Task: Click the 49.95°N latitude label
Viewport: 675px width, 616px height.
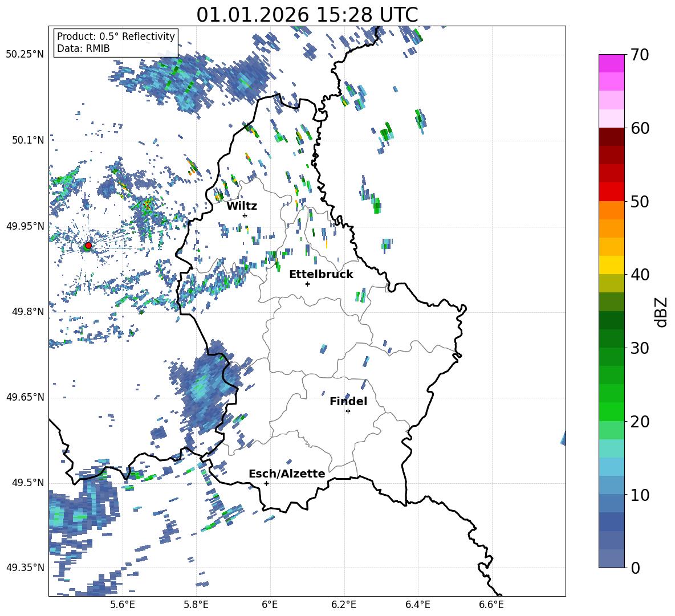Action: pos(25,226)
